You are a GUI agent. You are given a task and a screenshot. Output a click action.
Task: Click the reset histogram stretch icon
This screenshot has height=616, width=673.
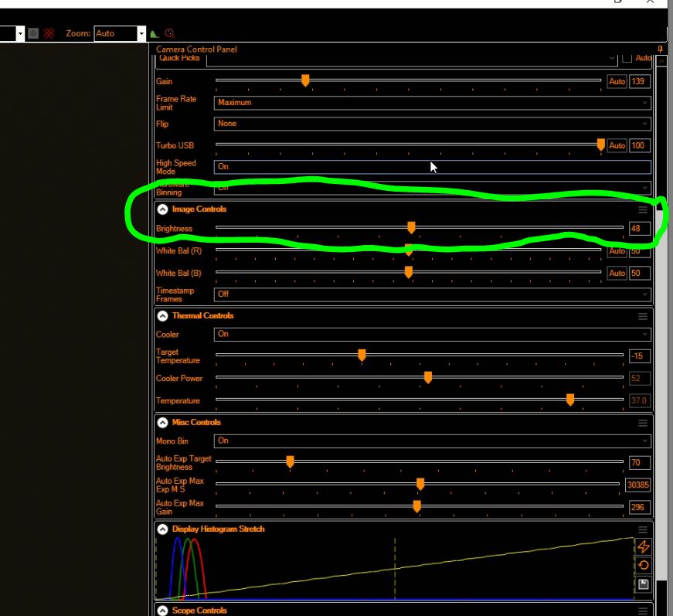(642, 565)
